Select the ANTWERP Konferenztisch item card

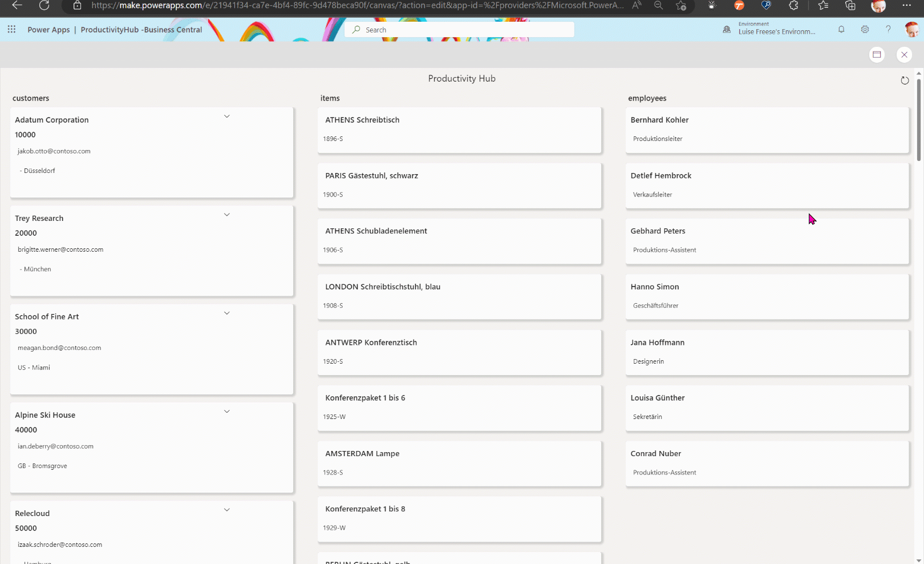(460, 353)
